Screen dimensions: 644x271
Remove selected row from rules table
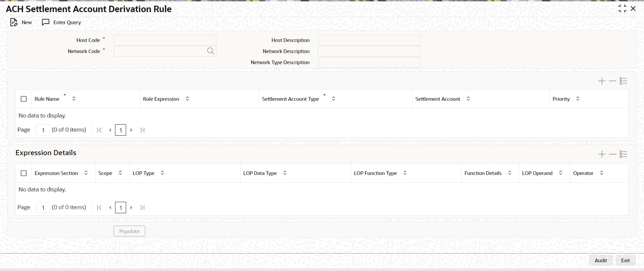(x=613, y=81)
